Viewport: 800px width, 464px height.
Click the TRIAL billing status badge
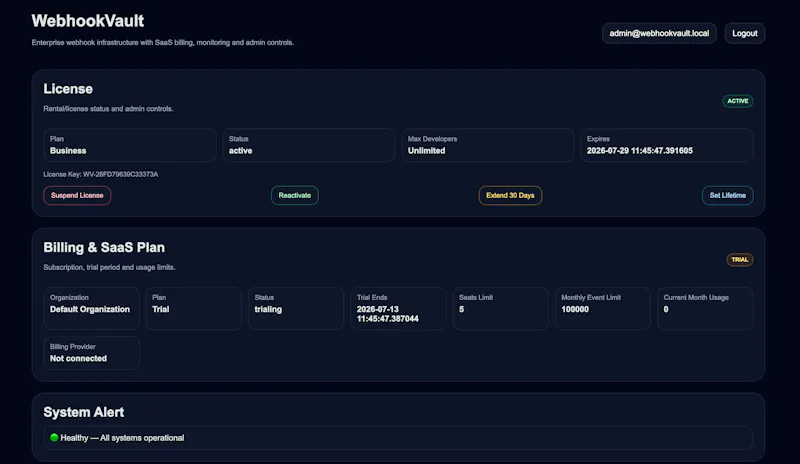tap(740, 260)
